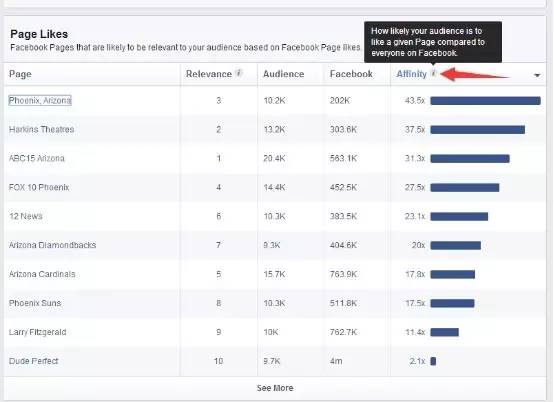Sort by the Affinity column header
Screen dimensions: 554x402
(x=412, y=74)
